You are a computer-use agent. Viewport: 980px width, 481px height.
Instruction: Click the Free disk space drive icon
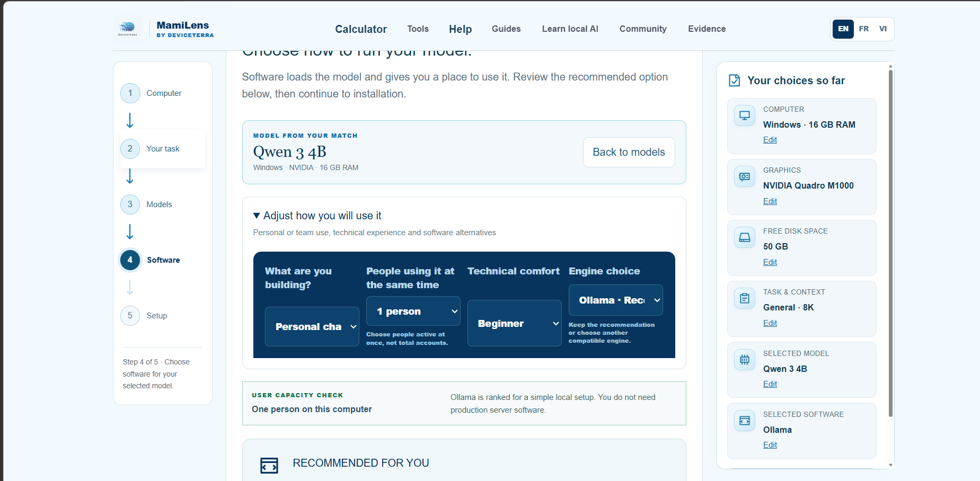745,237
